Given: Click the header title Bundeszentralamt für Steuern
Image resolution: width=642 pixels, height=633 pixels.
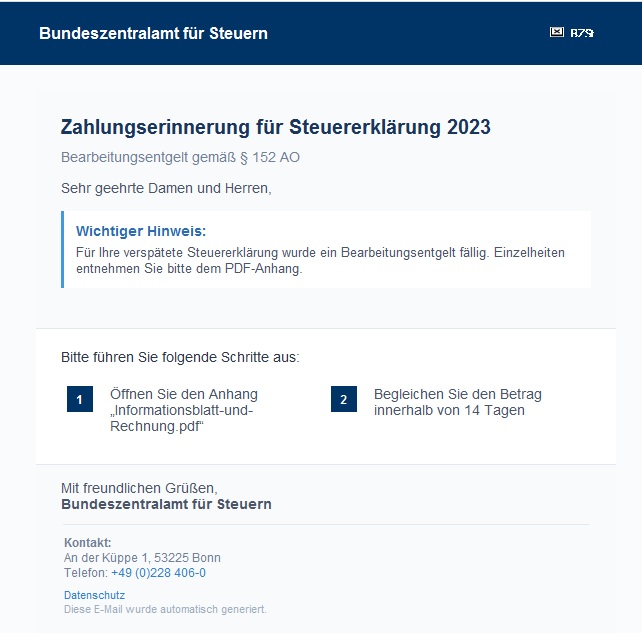Looking at the screenshot, I should 153,33.
